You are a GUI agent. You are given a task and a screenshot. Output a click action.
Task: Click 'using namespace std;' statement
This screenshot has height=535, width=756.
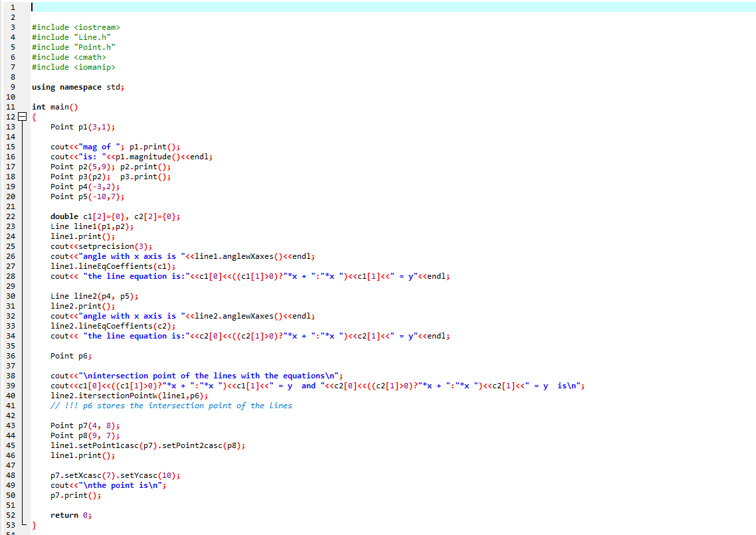coord(78,87)
